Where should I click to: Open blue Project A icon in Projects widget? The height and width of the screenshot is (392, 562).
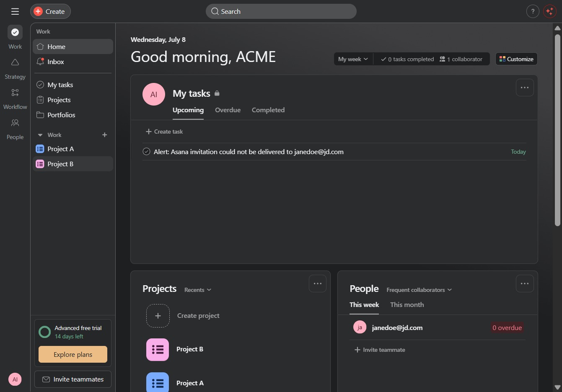coord(158,382)
